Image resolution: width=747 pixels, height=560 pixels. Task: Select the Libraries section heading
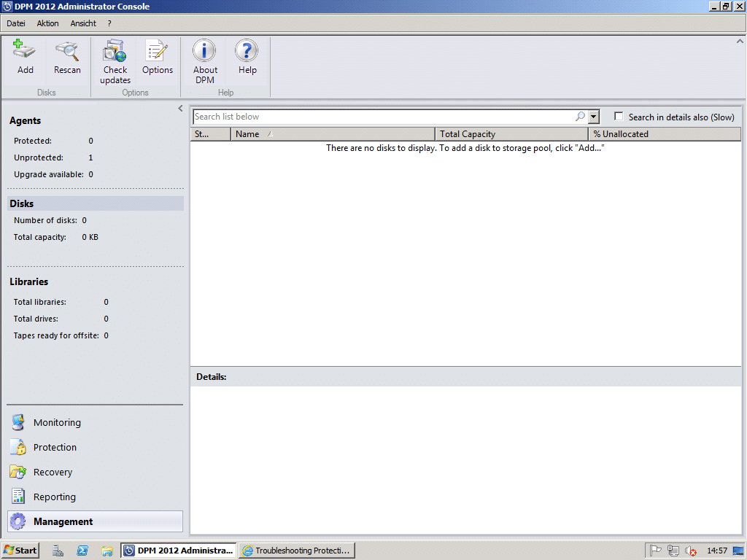click(x=28, y=281)
